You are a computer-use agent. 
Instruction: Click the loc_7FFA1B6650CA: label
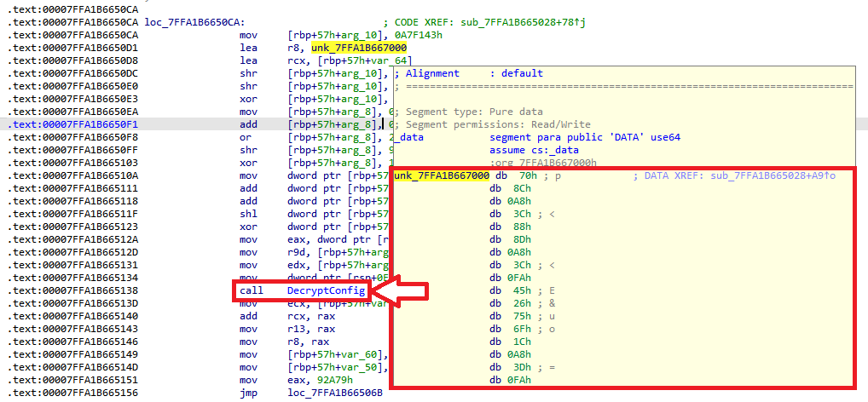(195, 23)
